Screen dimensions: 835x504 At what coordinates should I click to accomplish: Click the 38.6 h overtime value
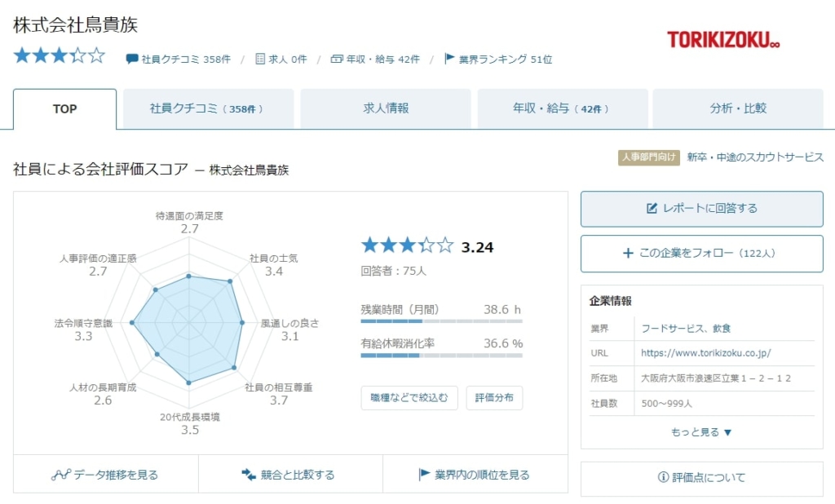502,310
